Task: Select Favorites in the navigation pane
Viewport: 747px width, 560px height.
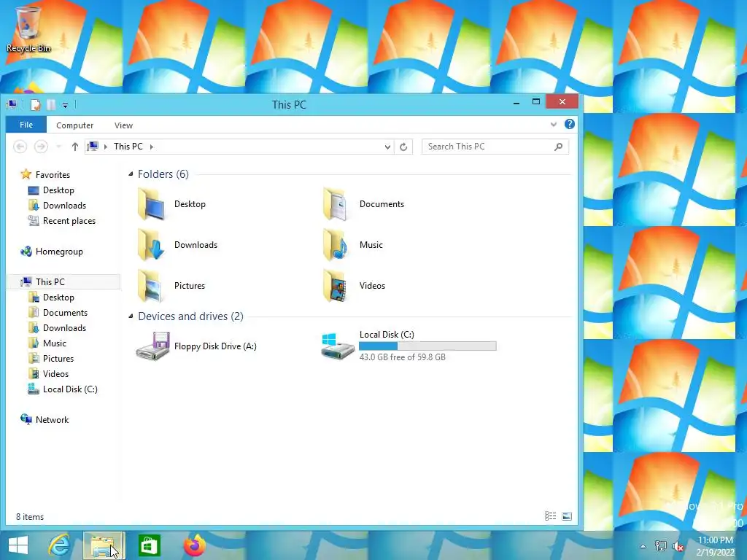Action: (x=45, y=175)
